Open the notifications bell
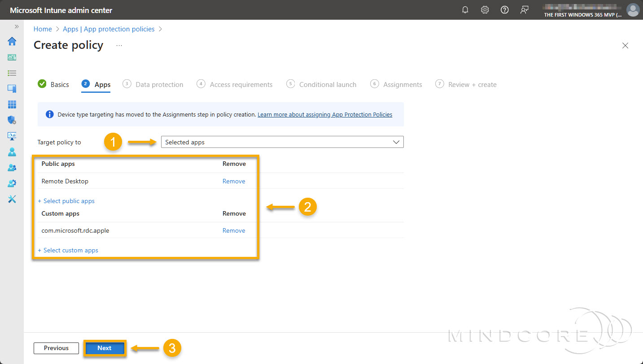 click(x=465, y=9)
